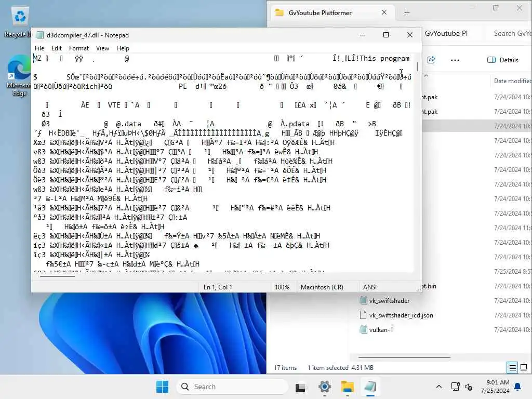532x399 pixels.
Task: Click '1 item selected 4.31 MB' status
Action: [340, 367]
